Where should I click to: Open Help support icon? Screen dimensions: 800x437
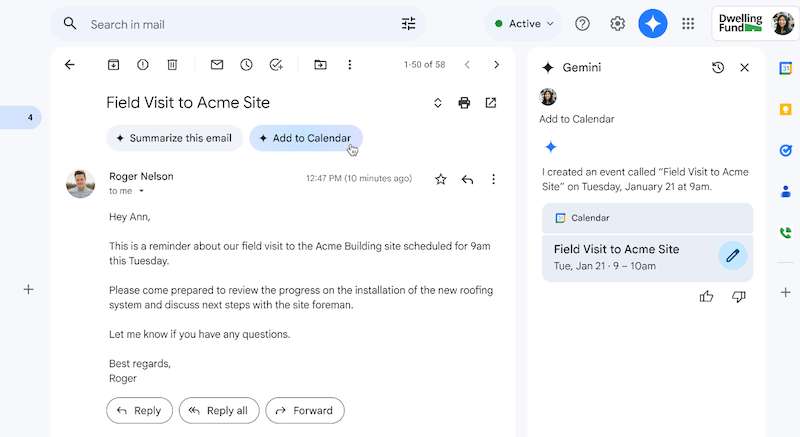coord(582,24)
